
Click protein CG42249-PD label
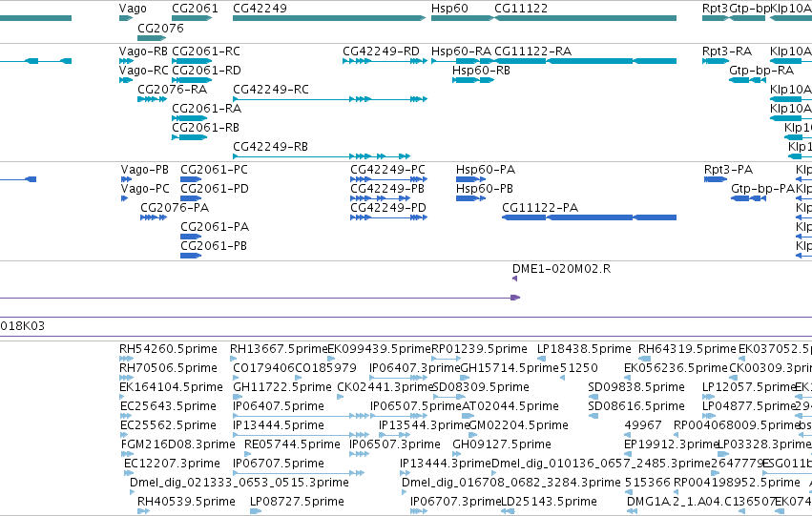(388, 208)
